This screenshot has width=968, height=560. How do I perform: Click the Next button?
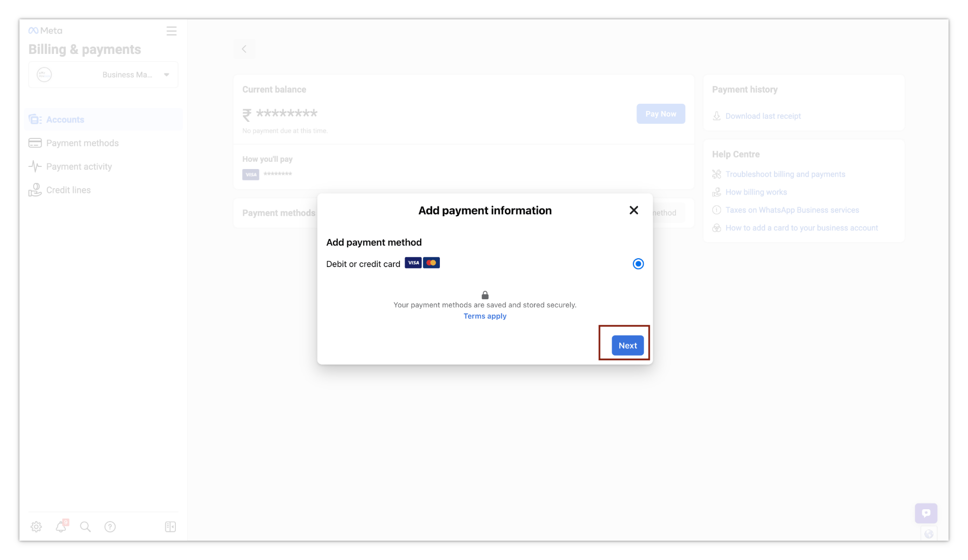click(x=628, y=345)
